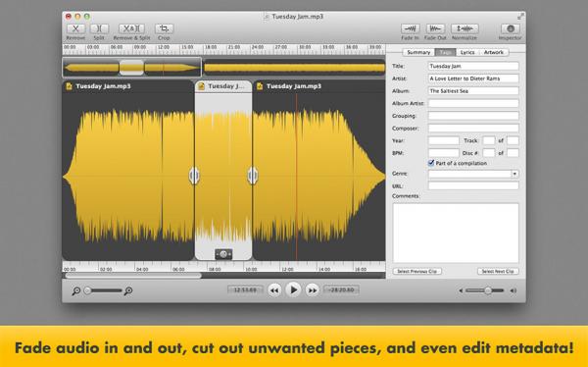Select the Split tool in toolbar
The height and width of the screenshot is (367, 588).
[x=99, y=28]
